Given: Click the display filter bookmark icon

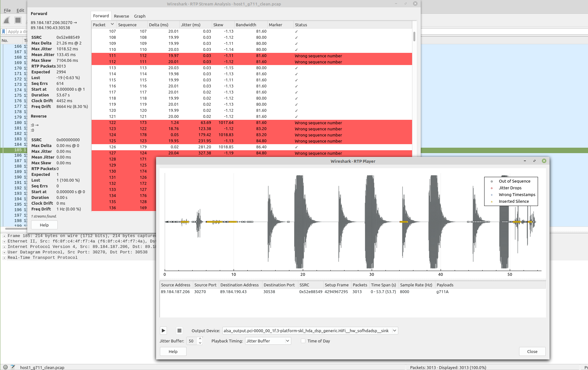Looking at the screenshot, I should tap(4, 31).
